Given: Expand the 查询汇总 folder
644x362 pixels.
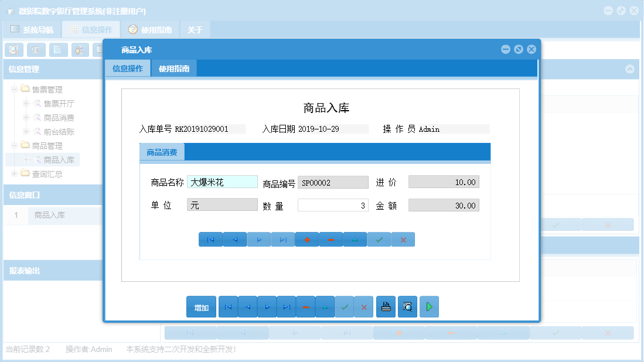Looking at the screenshot, I should (13, 173).
